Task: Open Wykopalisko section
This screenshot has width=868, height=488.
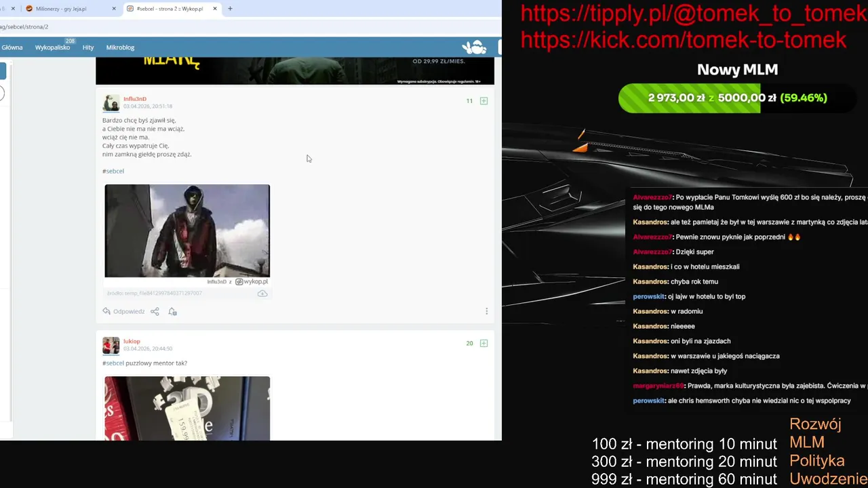Action: pyautogui.click(x=53, y=47)
